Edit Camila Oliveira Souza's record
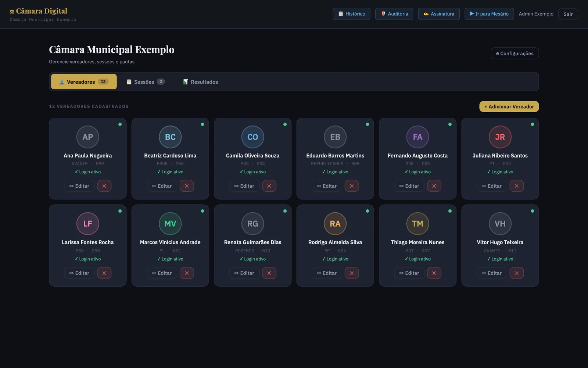 (244, 186)
